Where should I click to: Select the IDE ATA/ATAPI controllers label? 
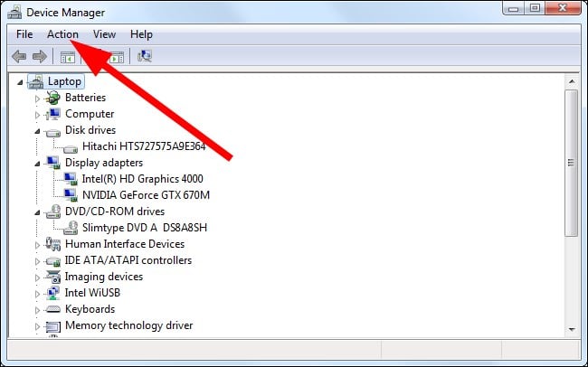pos(128,260)
